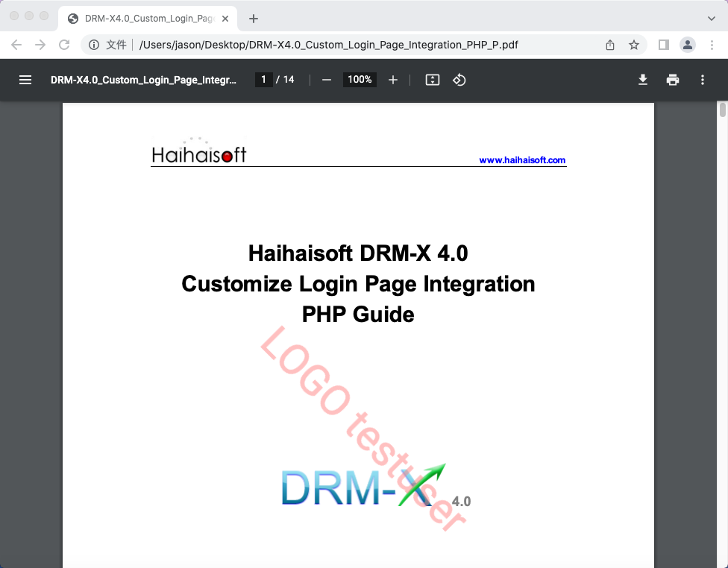Open the PDF sidebar menu (hamburger icon)
This screenshot has width=728, height=568.
coord(25,80)
